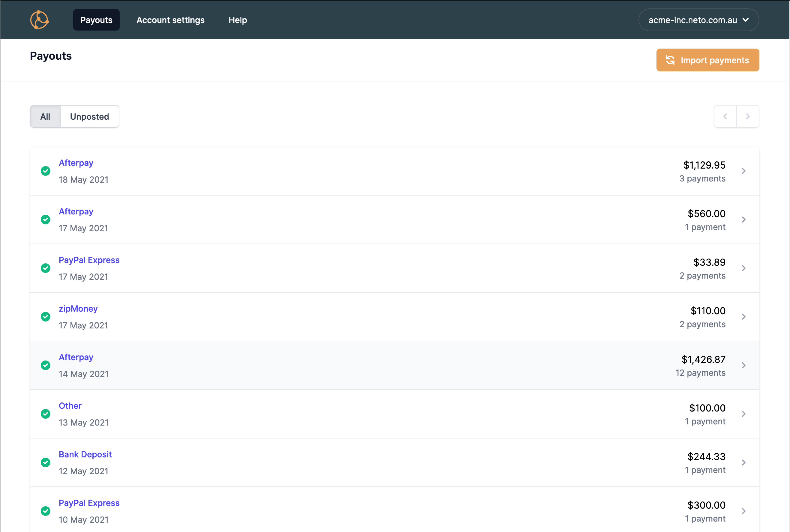Click the $300.00 amount
790x532 pixels.
click(706, 505)
